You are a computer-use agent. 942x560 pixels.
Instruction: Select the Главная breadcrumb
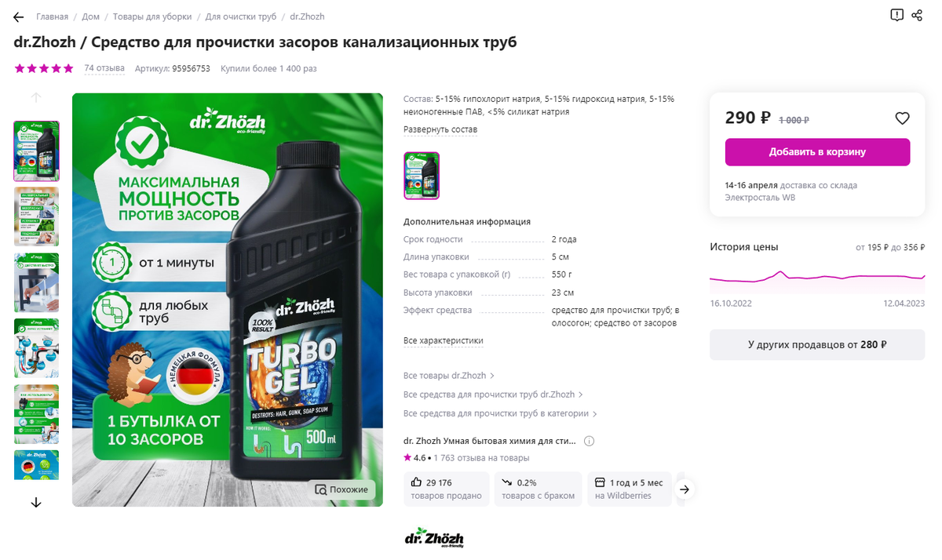[52, 16]
